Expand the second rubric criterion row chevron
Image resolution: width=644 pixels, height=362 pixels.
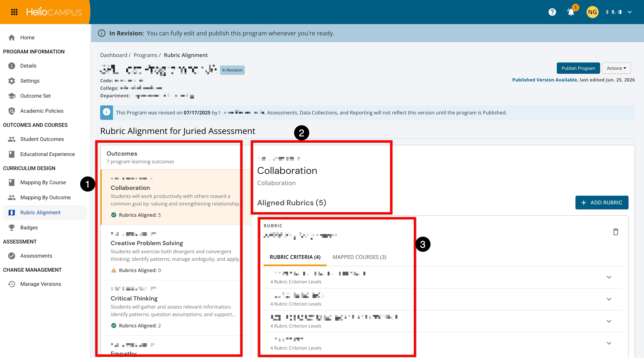pos(609,299)
